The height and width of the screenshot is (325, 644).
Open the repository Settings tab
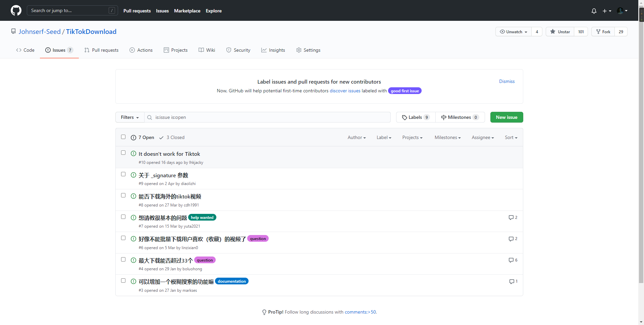[308, 50]
